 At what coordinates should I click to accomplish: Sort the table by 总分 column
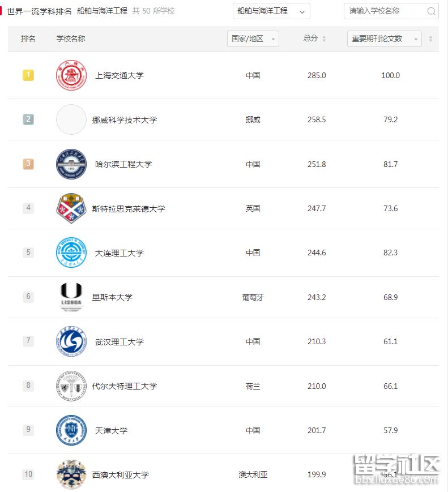(x=324, y=38)
